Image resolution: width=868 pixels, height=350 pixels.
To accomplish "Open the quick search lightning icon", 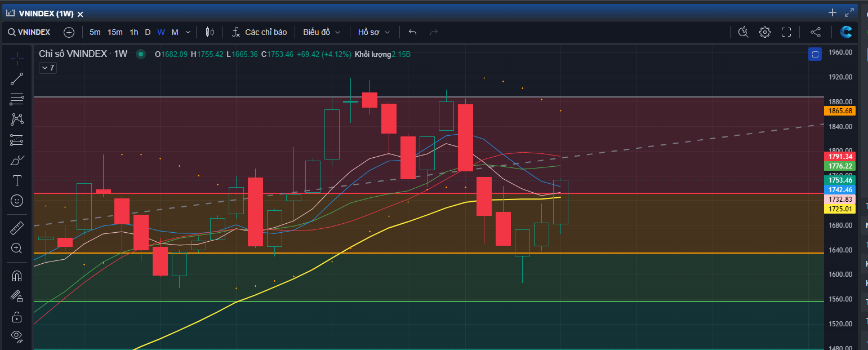I will pyautogui.click(x=743, y=32).
